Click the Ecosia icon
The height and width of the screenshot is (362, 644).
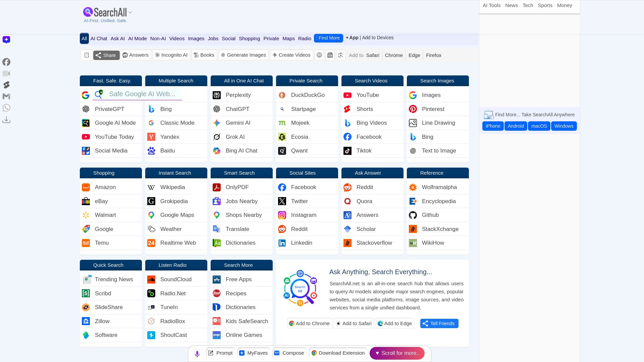[x=282, y=137]
